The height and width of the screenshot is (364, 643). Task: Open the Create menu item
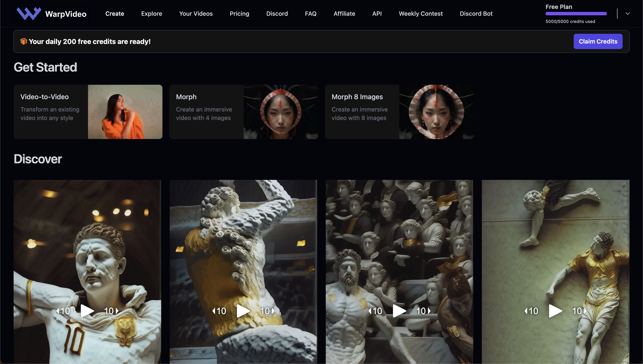(115, 14)
